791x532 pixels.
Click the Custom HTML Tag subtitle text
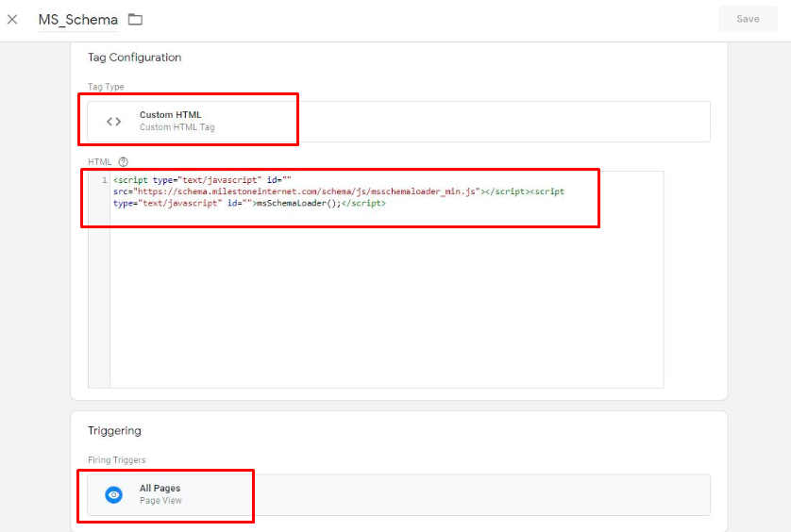click(x=177, y=127)
